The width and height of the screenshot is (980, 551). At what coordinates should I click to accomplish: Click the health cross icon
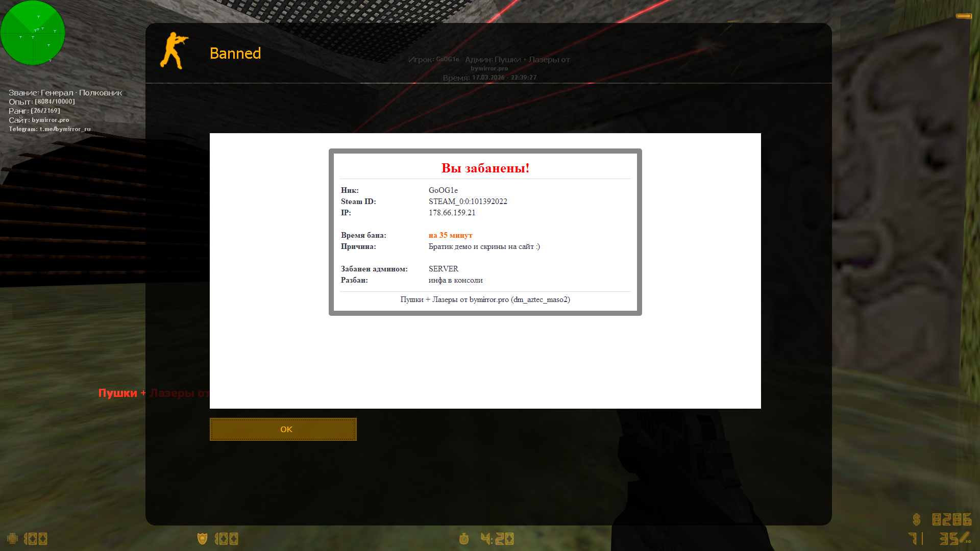coord(12,539)
